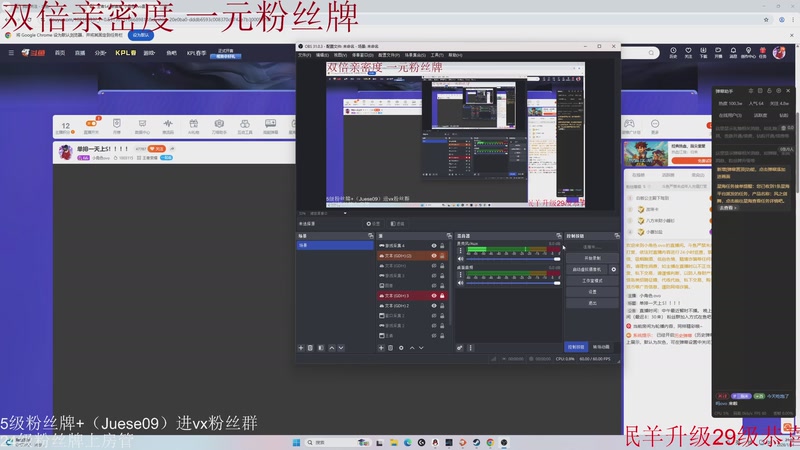Open virtual camera settings gear icon
Screen dimensions: 800x450
[613, 269]
